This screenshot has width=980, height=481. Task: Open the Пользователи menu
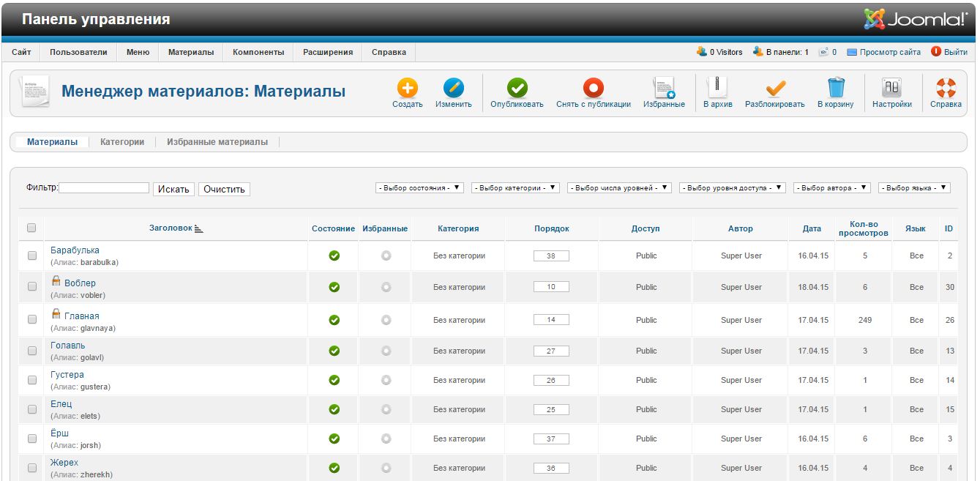[78, 52]
